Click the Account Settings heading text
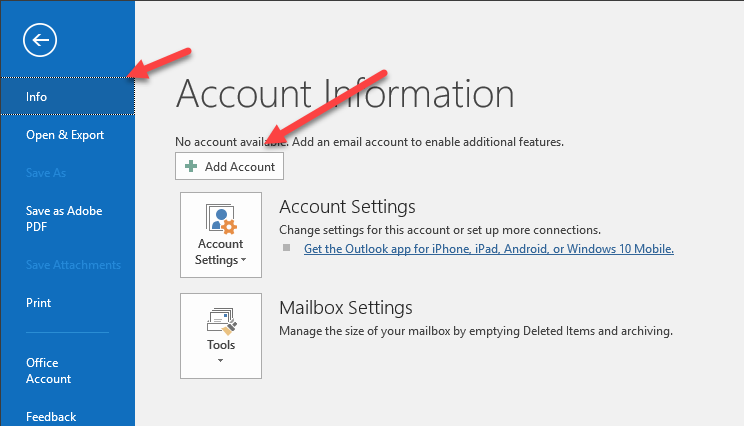 pyautogui.click(x=347, y=207)
